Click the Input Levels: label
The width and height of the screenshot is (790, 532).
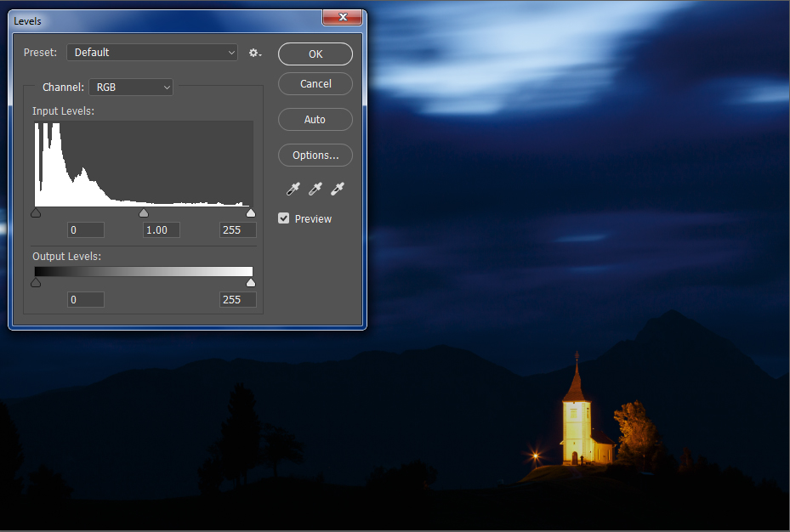click(64, 110)
